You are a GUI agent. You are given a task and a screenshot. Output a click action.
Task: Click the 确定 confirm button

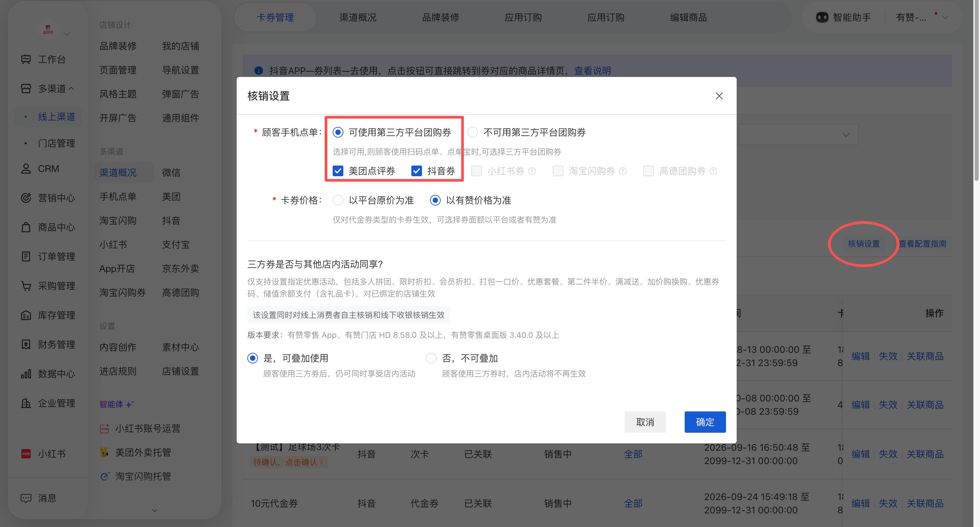click(705, 422)
